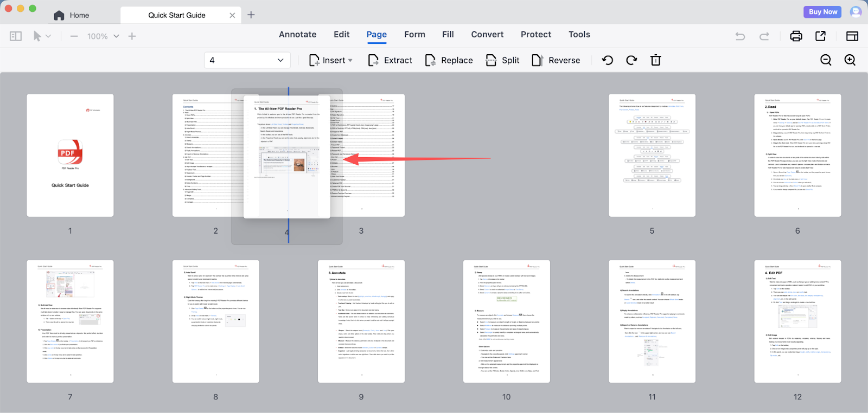Rotate pages counterclockwise with the left rotate icon

(608, 60)
